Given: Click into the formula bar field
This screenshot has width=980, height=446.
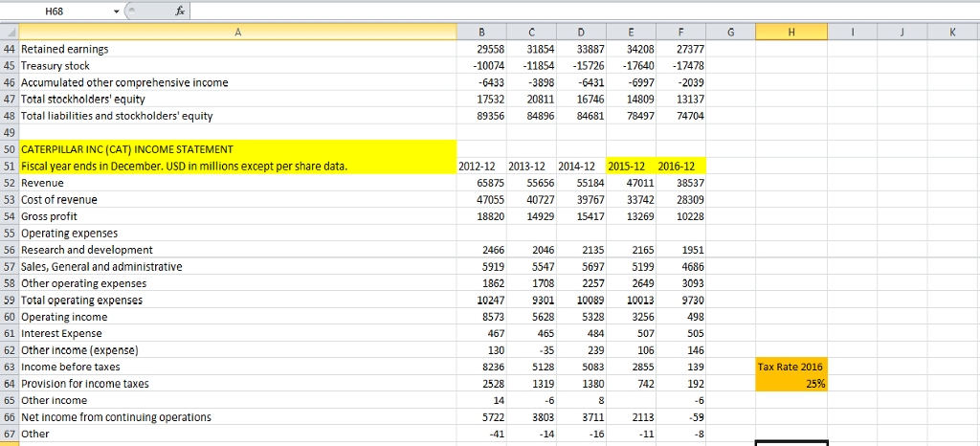Looking at the screenshot, I should [585, 11].
